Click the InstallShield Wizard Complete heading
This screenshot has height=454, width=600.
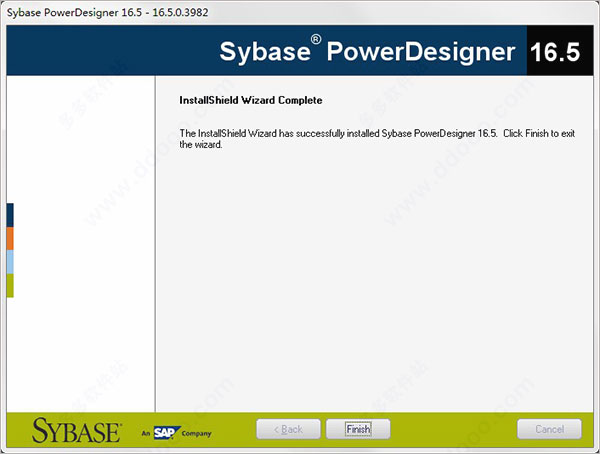251,100
